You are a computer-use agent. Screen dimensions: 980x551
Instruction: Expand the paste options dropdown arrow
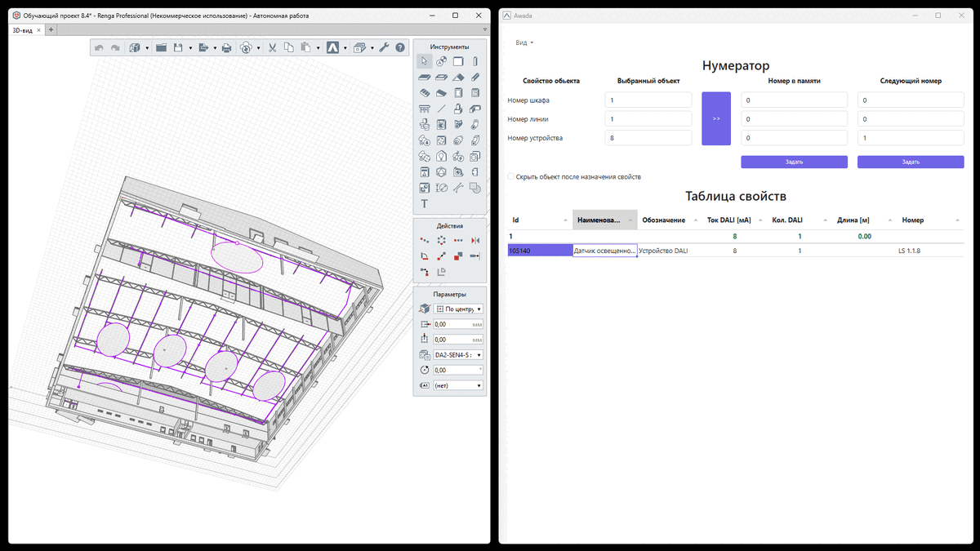point(318,48)
